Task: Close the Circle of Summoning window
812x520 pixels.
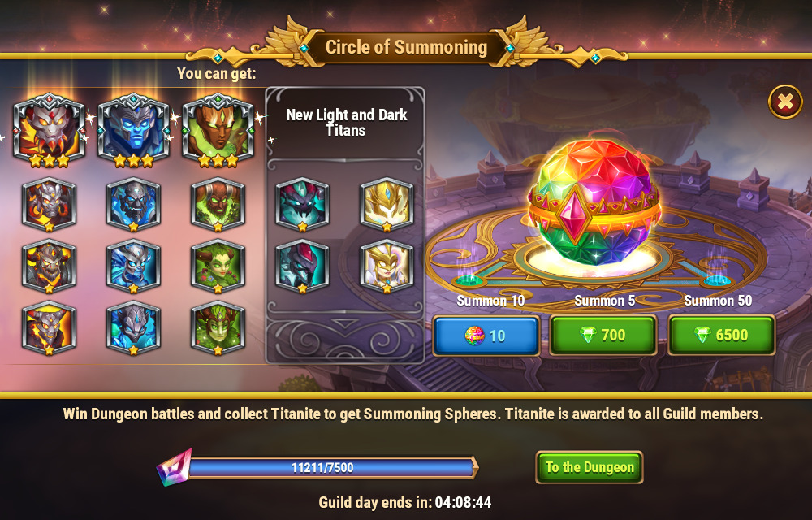Action: [x=785, y=102]
